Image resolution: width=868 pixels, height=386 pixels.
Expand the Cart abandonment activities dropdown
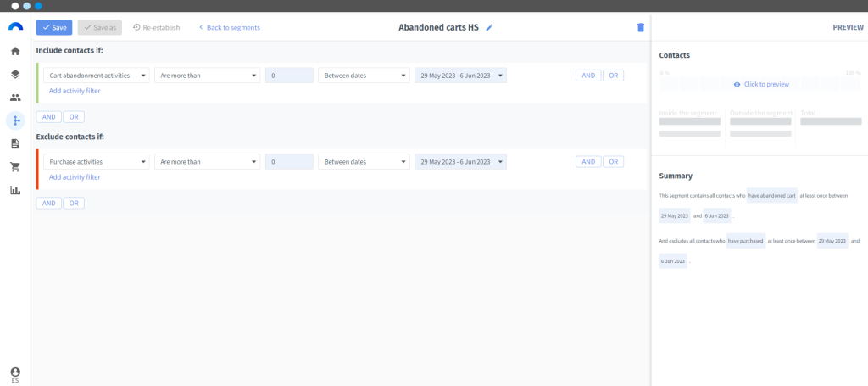click(x=97, y=76)
